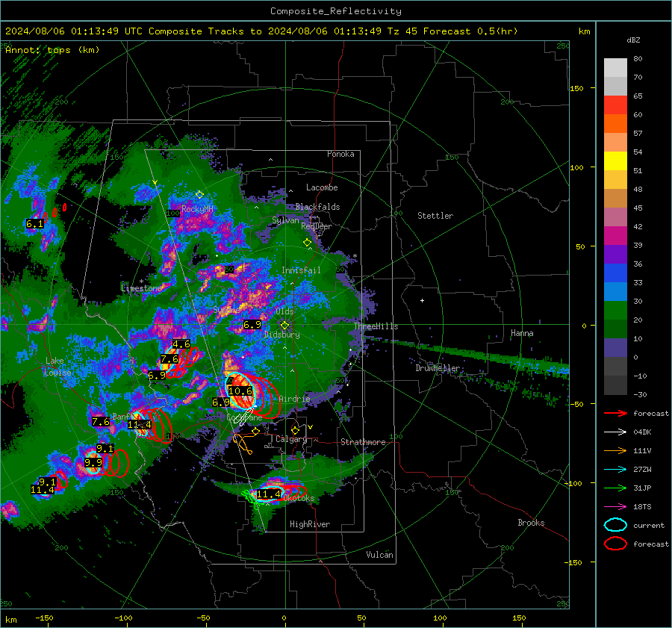Click the yellow diamond marker below RedDeer
The image size is (672, 628).
(x=307, y=243)
